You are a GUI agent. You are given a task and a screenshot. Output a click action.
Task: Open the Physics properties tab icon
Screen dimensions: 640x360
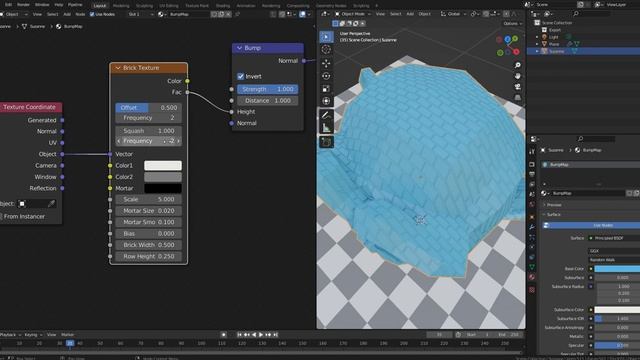[x=532, y=247]
